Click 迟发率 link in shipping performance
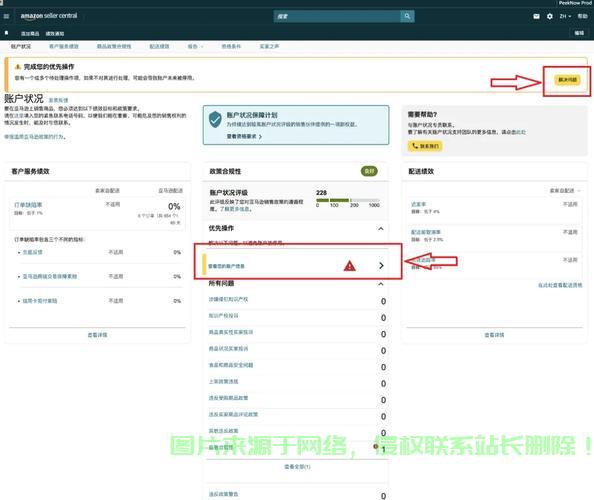Viewport: 594px width, 500px height. click(419, 204)
